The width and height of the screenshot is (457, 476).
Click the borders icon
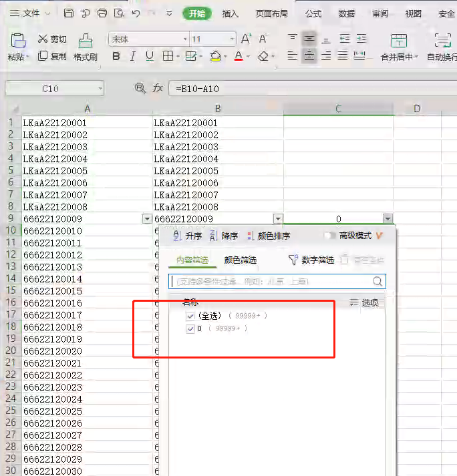pos(168,56)
